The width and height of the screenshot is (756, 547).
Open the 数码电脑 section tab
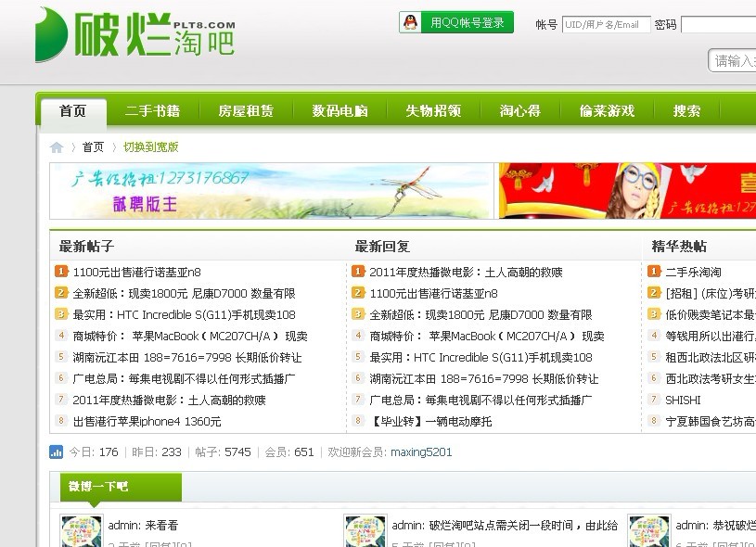339,110
